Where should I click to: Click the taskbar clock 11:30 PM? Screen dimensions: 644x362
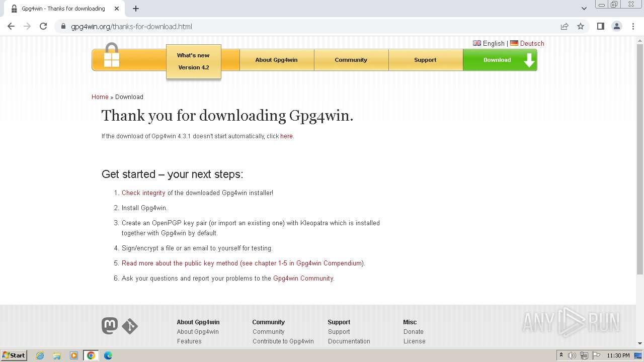tap(618, 355)
